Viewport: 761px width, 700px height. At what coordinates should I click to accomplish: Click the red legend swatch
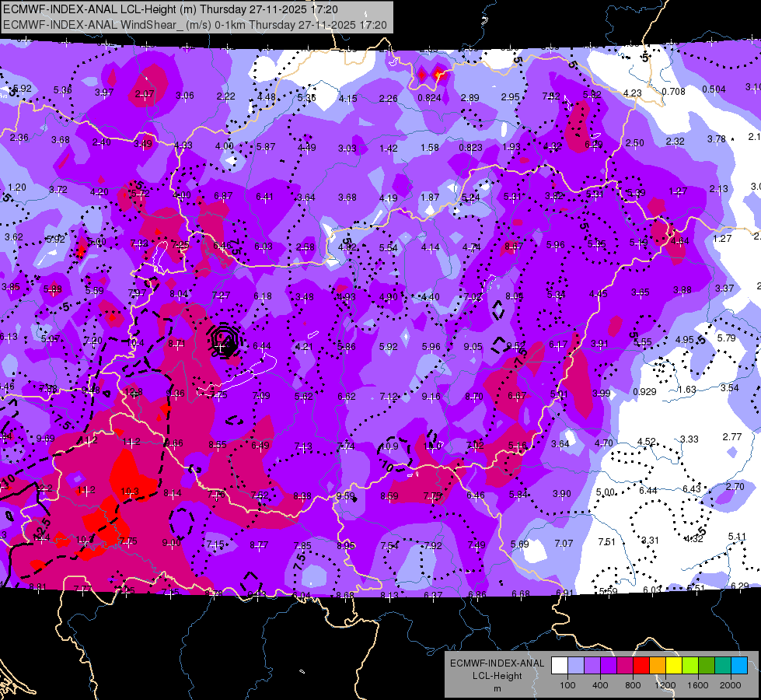click(x=641, y=666)
